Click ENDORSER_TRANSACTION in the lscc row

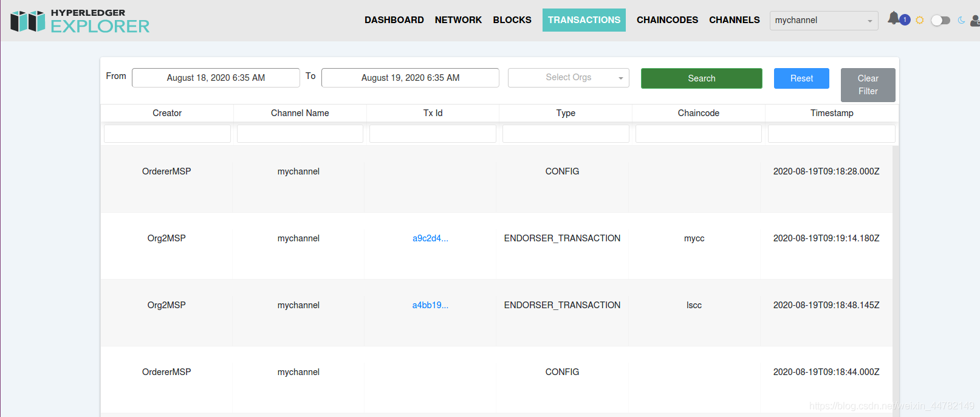562,305
